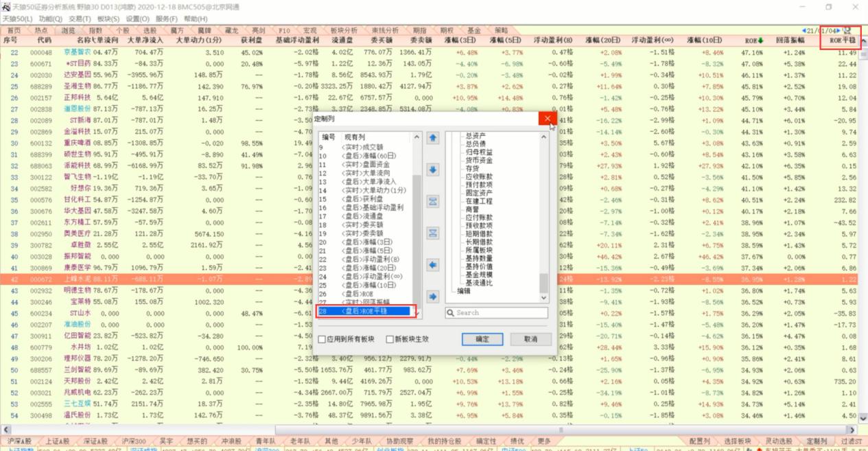868x451 pixels.
Task: Cancel the dialog with 取消
Action: (530, 339)
